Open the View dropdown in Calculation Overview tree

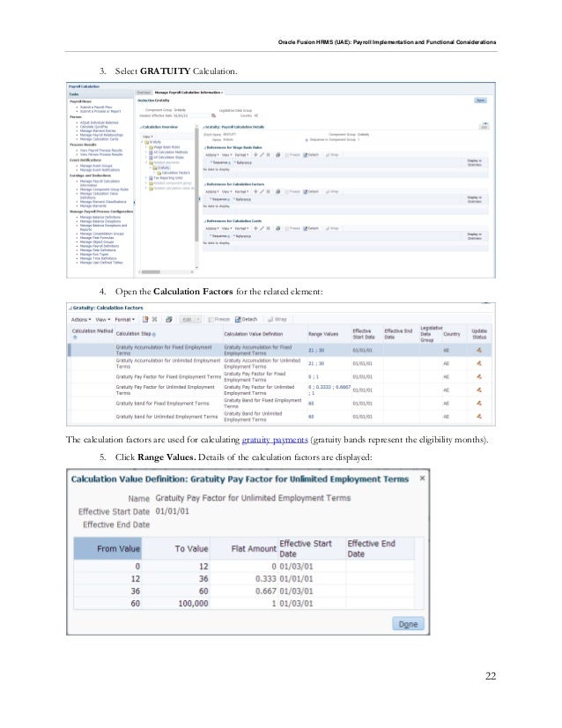(147, 137)
